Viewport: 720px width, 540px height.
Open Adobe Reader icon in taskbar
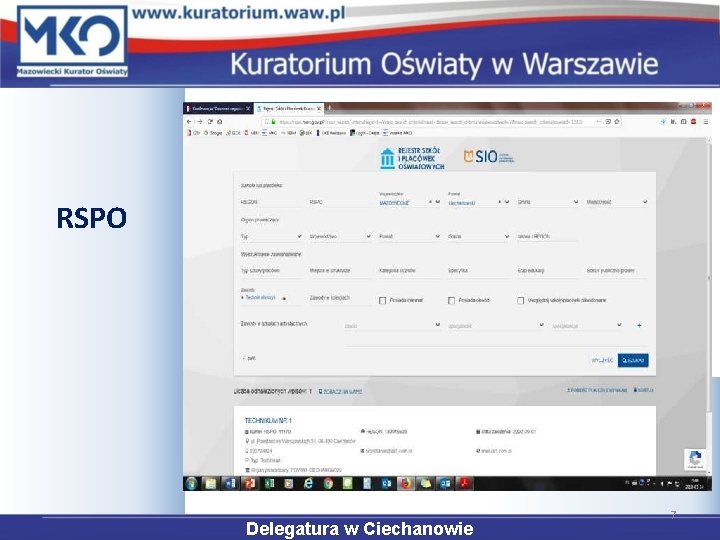(x=464, y=484)
